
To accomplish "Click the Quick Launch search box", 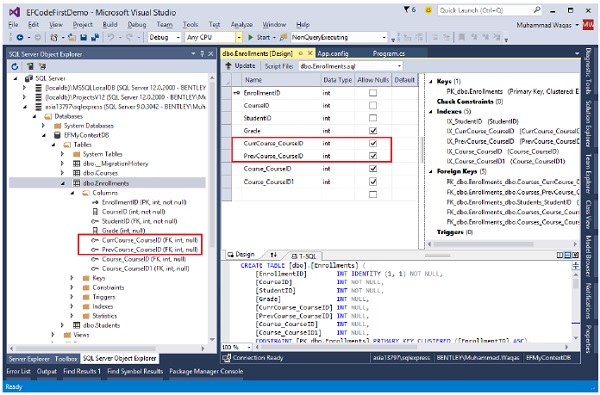I will [490, 11].
